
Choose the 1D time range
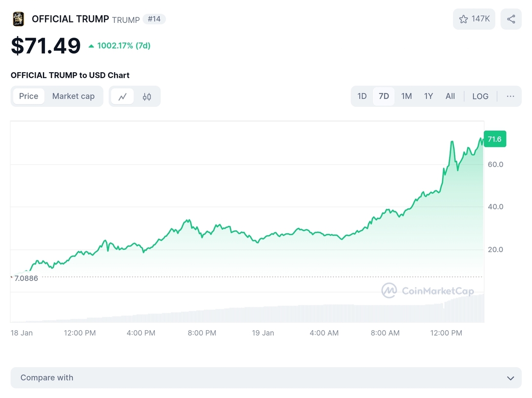pyautogui.click(x=362, y=96)
